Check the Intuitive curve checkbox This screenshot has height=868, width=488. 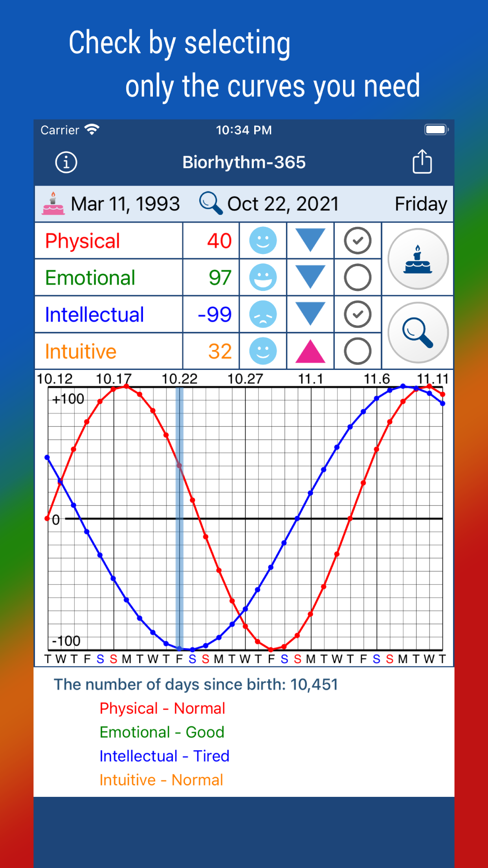(358, 351)
